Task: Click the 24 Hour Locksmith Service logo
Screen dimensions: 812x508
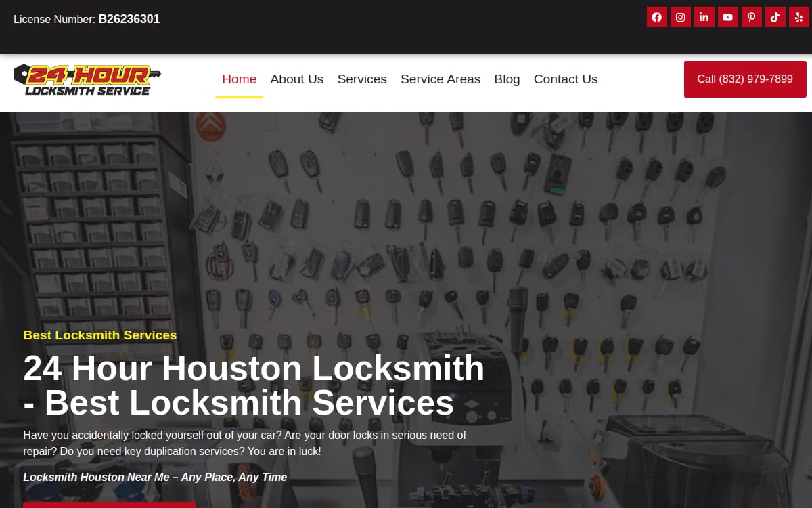Action: point(87,80)
